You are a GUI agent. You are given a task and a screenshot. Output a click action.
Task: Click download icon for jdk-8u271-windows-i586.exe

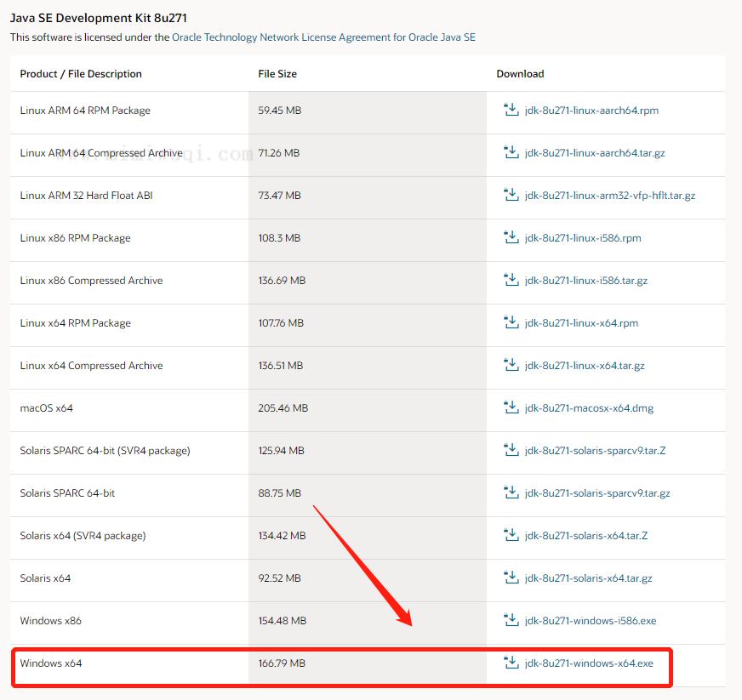[x=511, y=621]
